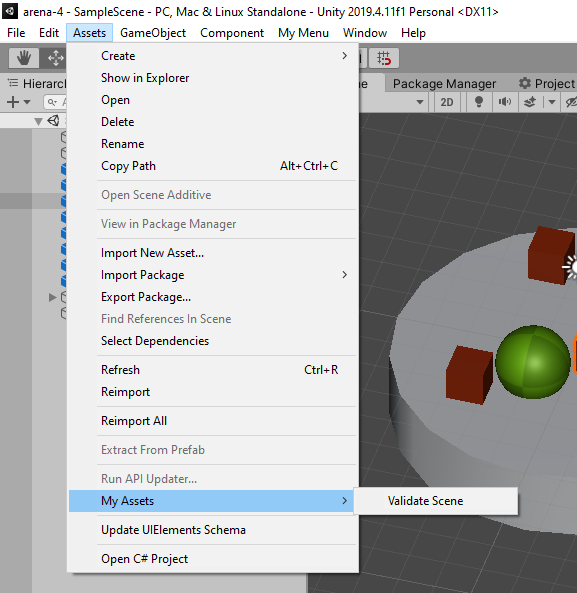Choose Reimport All menu item

click(x=213, y=421)
